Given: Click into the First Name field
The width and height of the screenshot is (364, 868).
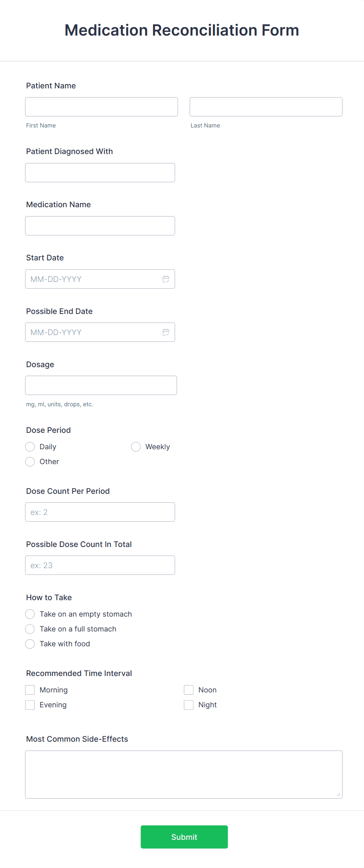Looking at the screenshot, I should [101, 106].
